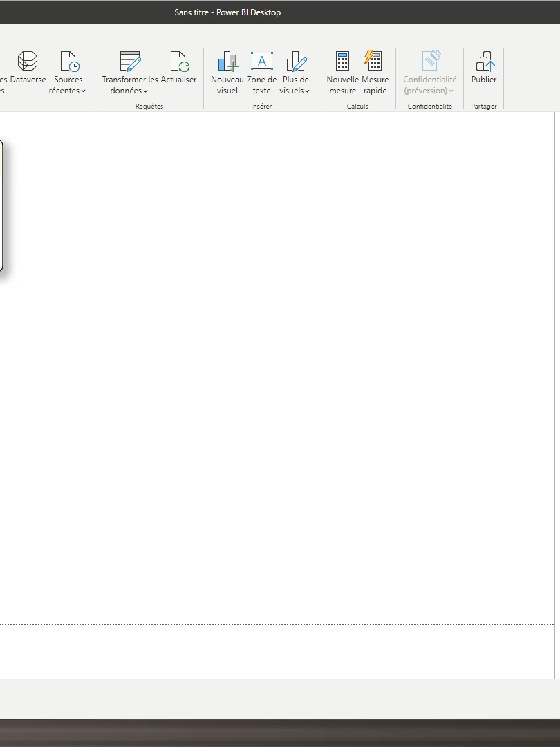Image resolution: width=560 pixels, height=747 pixels.
Task: Insert a Nouveau visuel
Action: [x=227, y=73]
